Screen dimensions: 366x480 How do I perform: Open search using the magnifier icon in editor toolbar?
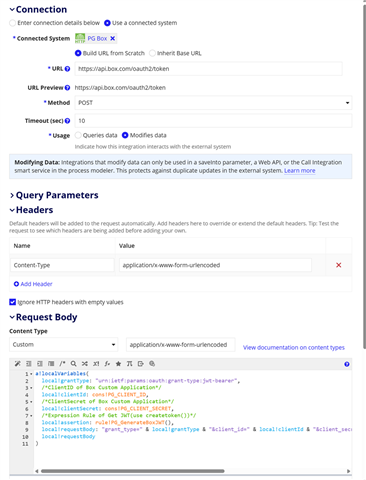(x=74, y=364)
